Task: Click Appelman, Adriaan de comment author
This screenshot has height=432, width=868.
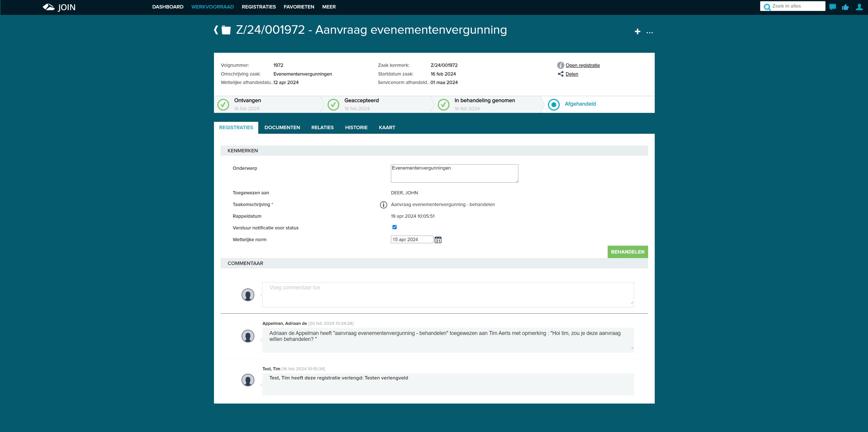Action: pyautogui.click(x=284, y=323)
